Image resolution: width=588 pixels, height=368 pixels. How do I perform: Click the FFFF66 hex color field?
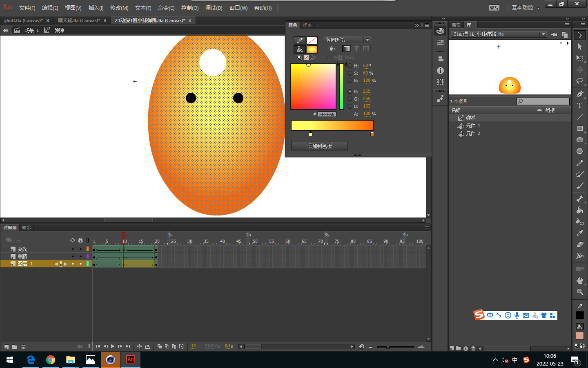tap(327, 114)
